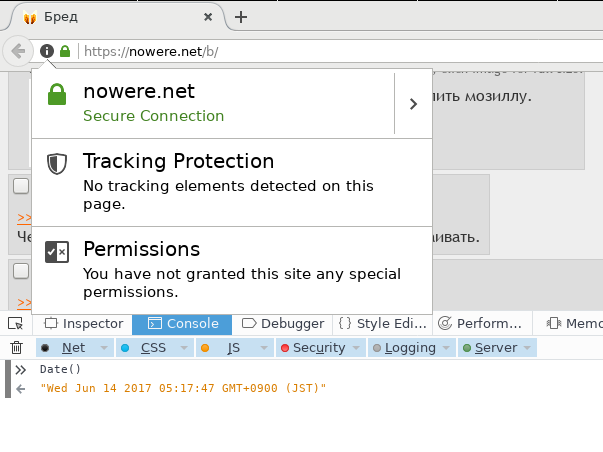This screenshot has width=603, height=452.
Task: Click into the address bar URL field
Action: 338,51
